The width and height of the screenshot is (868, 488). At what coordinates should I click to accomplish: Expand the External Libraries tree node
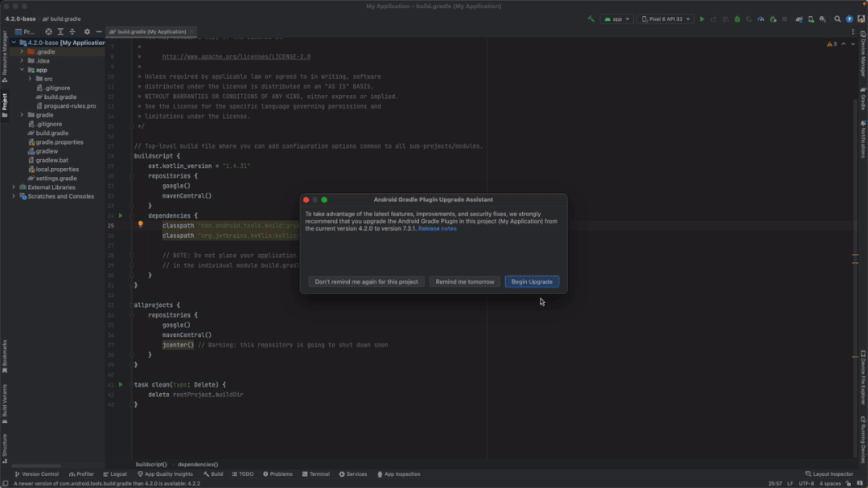click(14, 187)
